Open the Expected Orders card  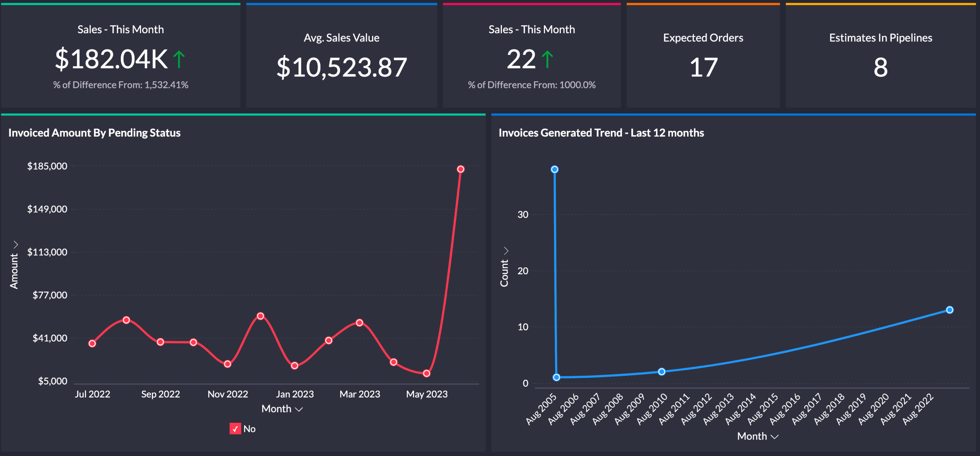(703, 57)
